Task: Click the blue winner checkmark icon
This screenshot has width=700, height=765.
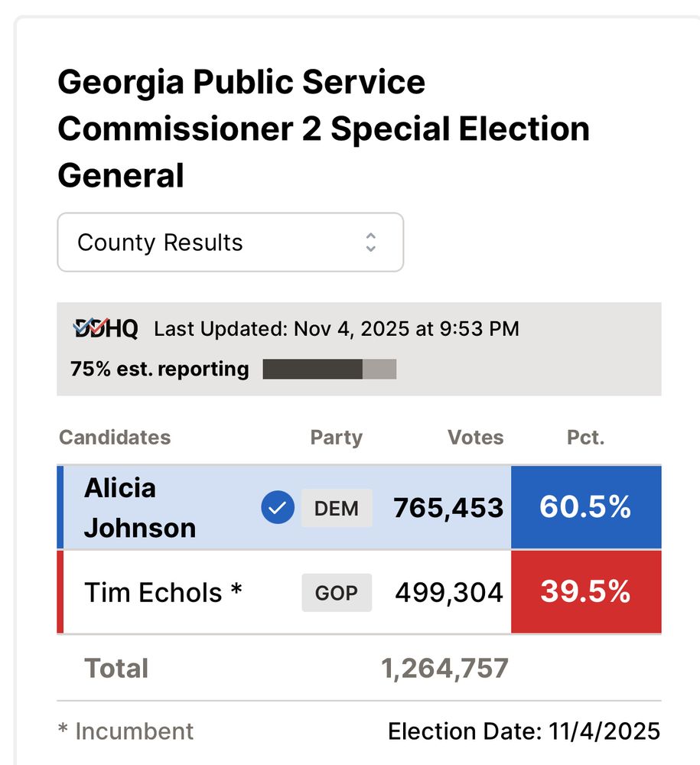Action: tap(278, 507)
